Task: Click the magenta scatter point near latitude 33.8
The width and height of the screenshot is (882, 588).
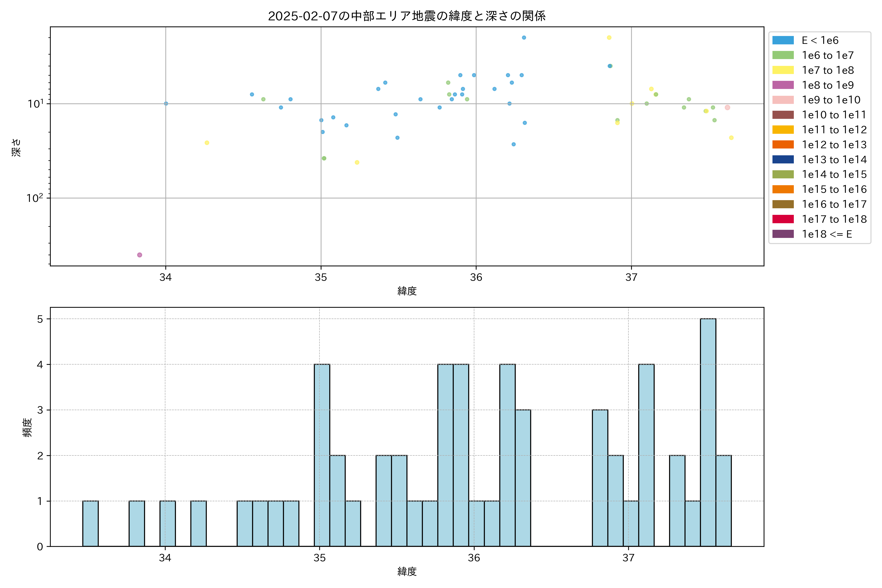Action: (139, 255)
